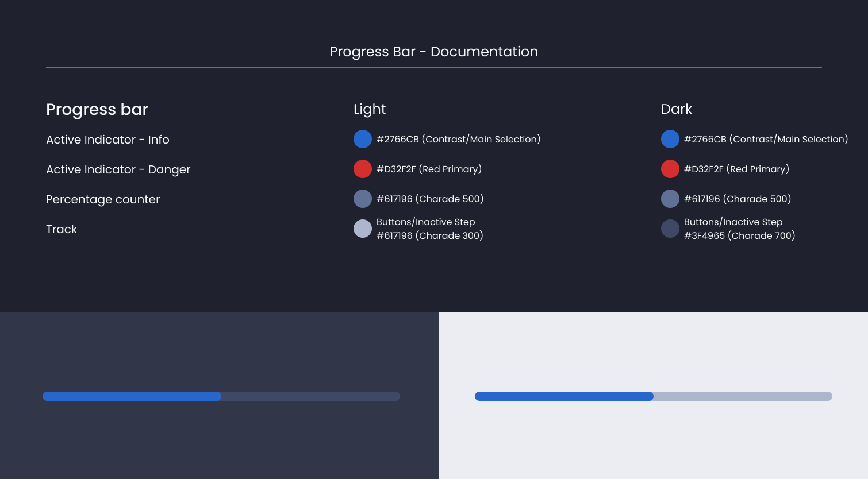Click the blue fill of the dark-panel progress bar
The width and height of the screenshot is (868, 479).
pyautogui.click(x=132, y=396)
